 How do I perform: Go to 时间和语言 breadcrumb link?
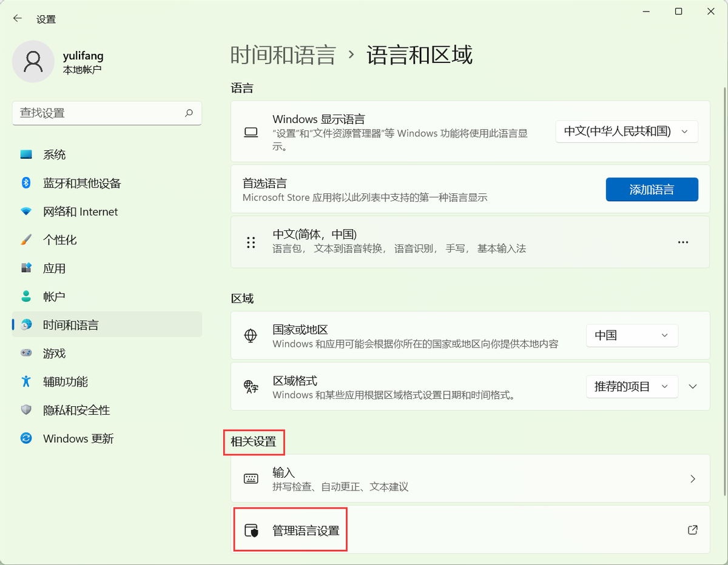(x=283, y=55)
